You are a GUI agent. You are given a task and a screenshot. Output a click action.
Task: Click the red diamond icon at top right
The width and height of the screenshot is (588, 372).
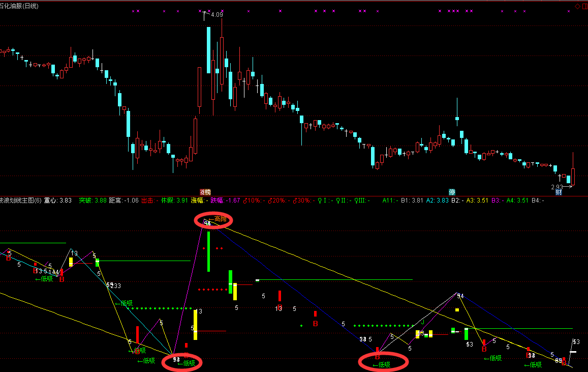point(577,7)
